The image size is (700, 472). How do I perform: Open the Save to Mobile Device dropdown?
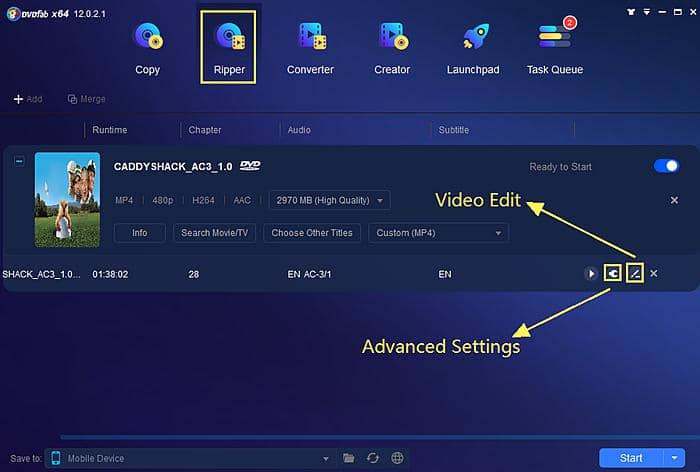[x=191, y=458]
